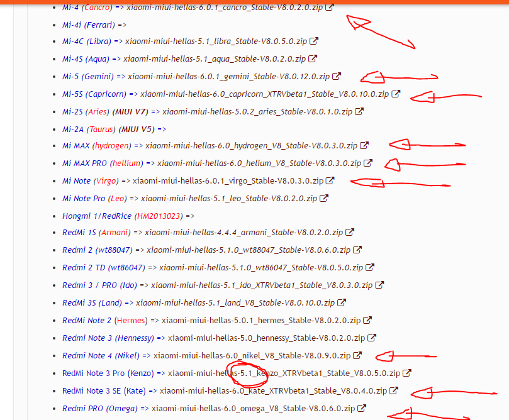Screen dimensions: 509x420
Task: Click the Mi-2A (Taurus) device name
Action: point(89,129)
